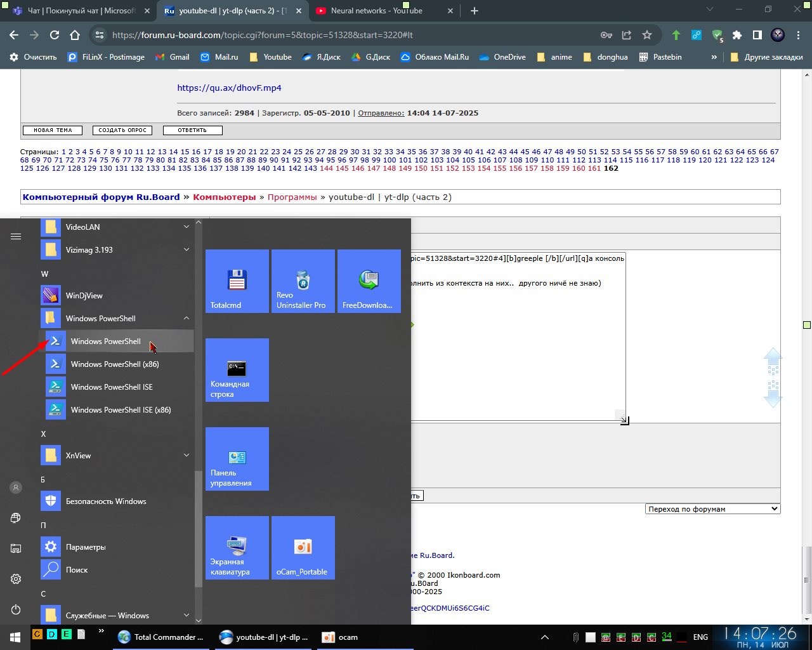The image size is (812, 650).
Task: Open Windows PowerShell ISE app
Action: coord(117,387)
